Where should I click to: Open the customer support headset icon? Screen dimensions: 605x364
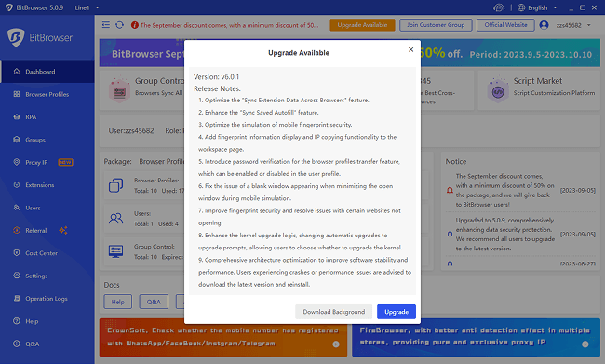(x=499, y=7)
